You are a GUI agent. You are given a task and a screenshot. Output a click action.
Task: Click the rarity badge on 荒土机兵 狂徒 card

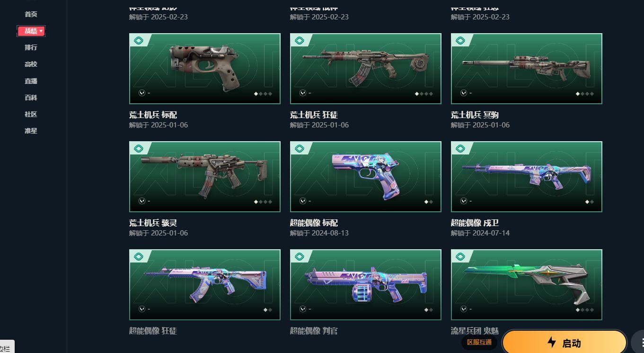(x=300, y=41)
